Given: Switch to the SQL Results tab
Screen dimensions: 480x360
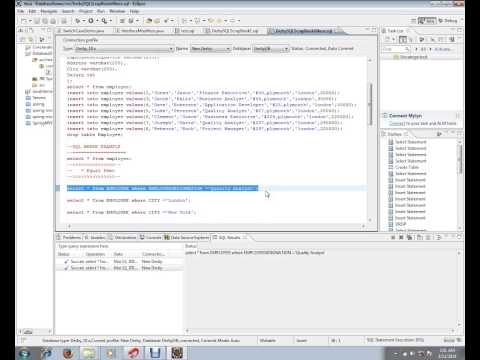Looking at the screenshot, I should coord(229,238).
